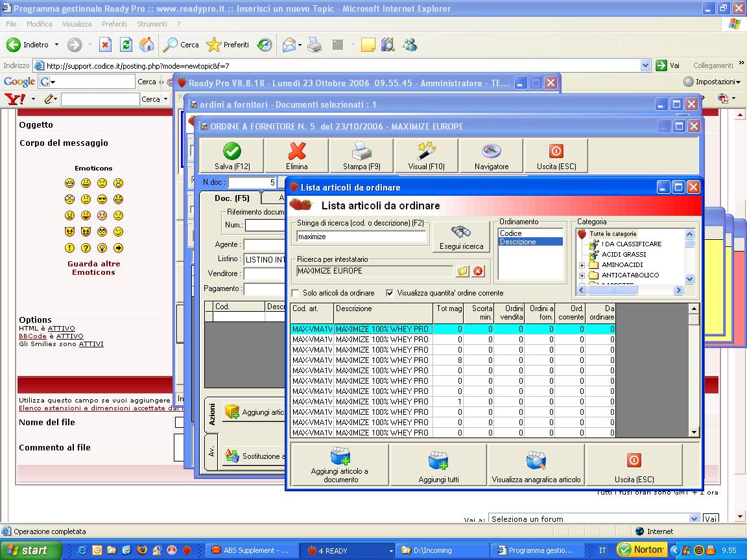This screenshot has height=560, width=747.
Task: Click Aggiungi articolo a documento button
Action: (x=339, y=465)
